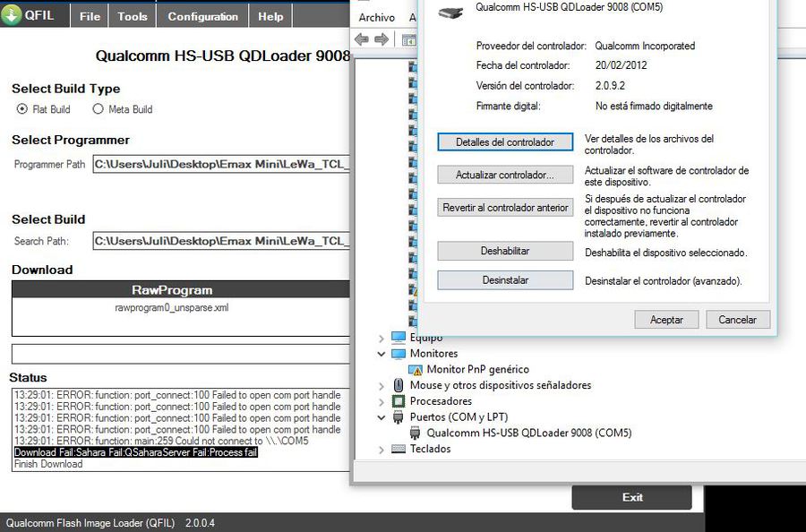Click the Teclados keyboard icon
The width and height of the screenshot is (806, 532).
(x=399, y=449)
